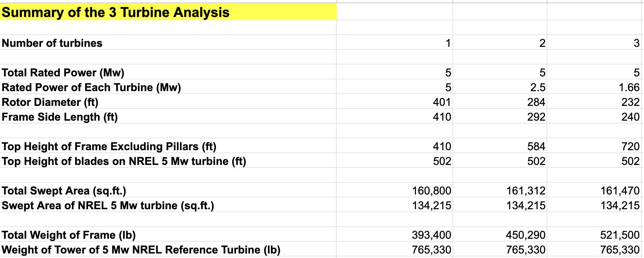
Task: Click 'Top Height of blades on NREL 5 Mw turbine' label
Action: (x=124, y=161)
